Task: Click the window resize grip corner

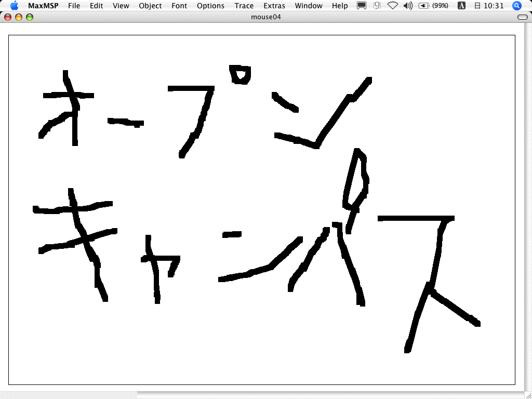Action: [x=527, y=395]
